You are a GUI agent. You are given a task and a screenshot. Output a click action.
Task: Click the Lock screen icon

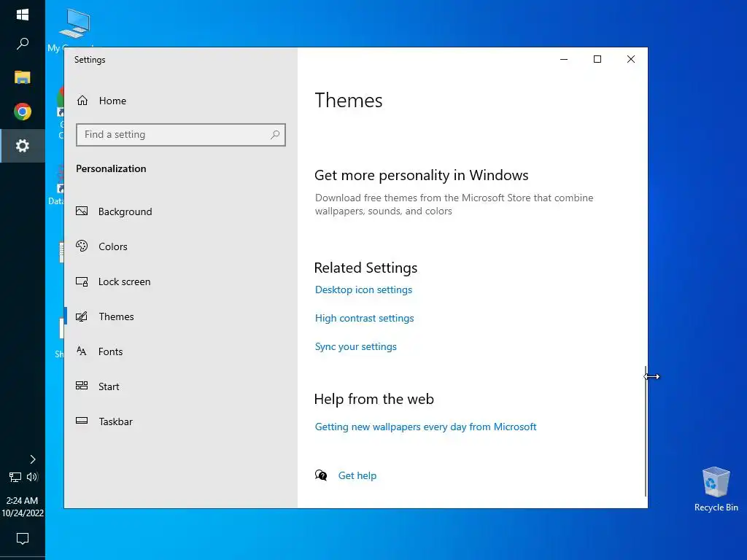pyautogui.click(x=82, y=281)
